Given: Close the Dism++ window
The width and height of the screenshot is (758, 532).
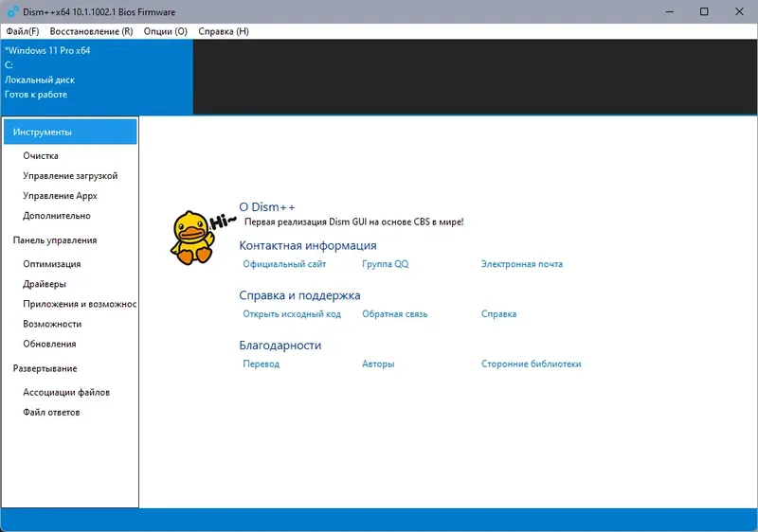Looking at the screenshot, I should click(x=739, y=11).
